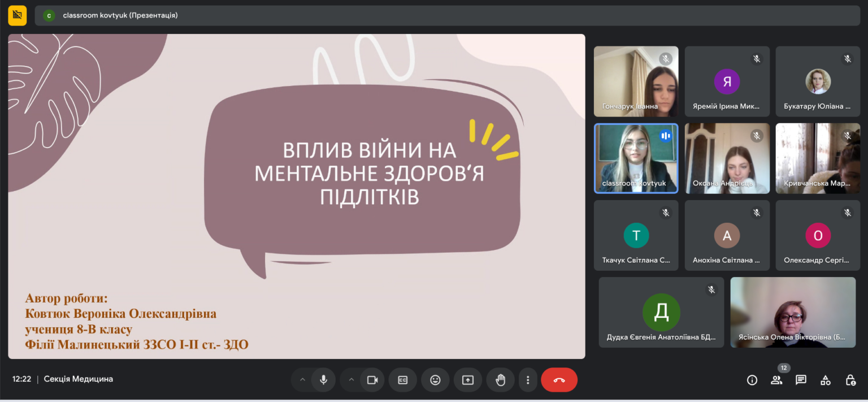Send a reaction with emoji icon

[435, 380]
